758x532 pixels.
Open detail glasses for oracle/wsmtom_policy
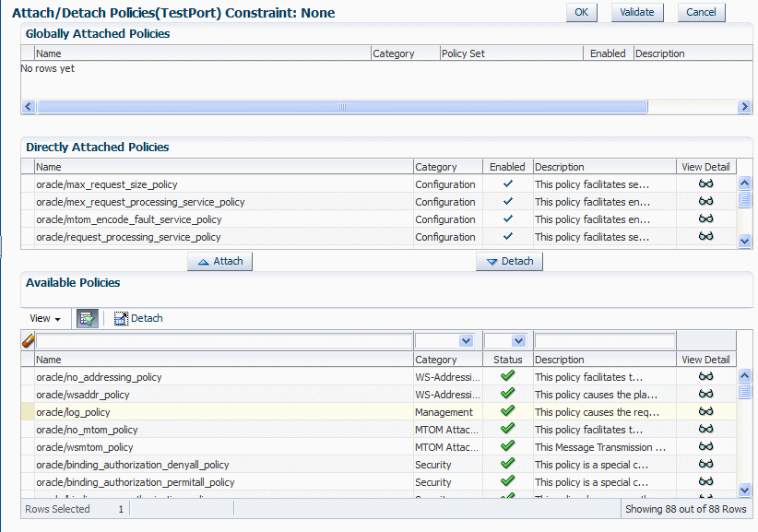click(x=705, y=446)
